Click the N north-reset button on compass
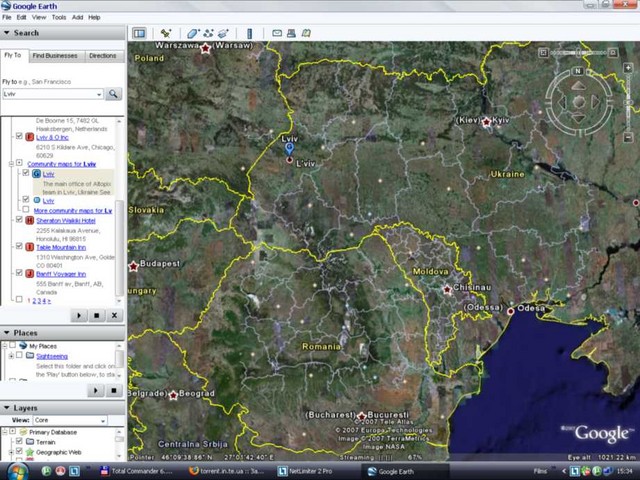Viewport: 640px width, 480px height. (578, 71)
